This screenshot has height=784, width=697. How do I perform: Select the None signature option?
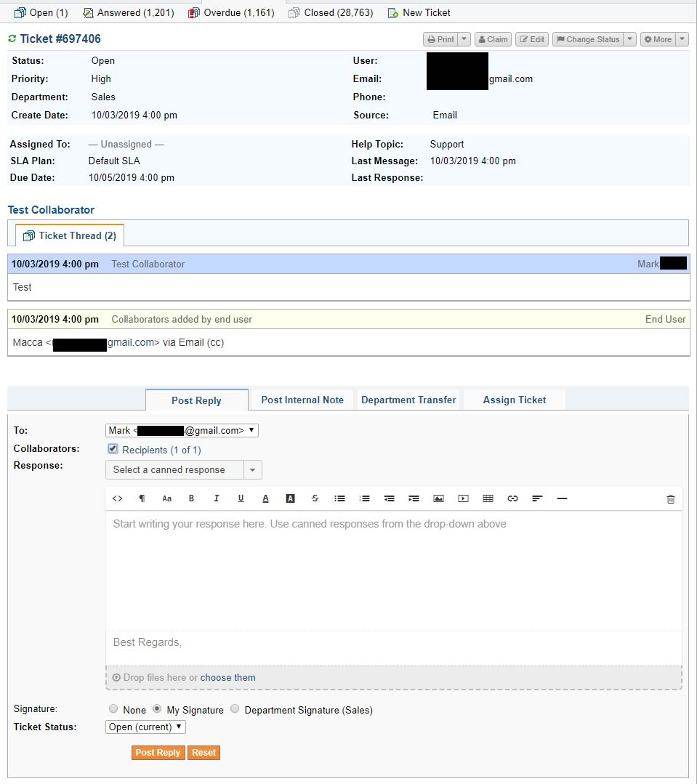[x=113, y=709]
